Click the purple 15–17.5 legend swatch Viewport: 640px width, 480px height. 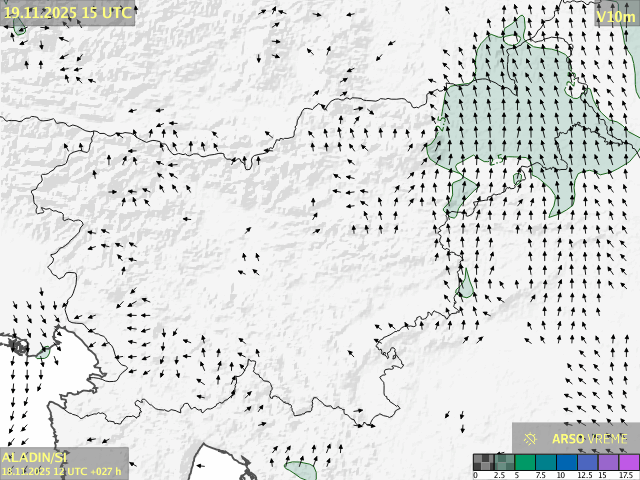point(610,461)
